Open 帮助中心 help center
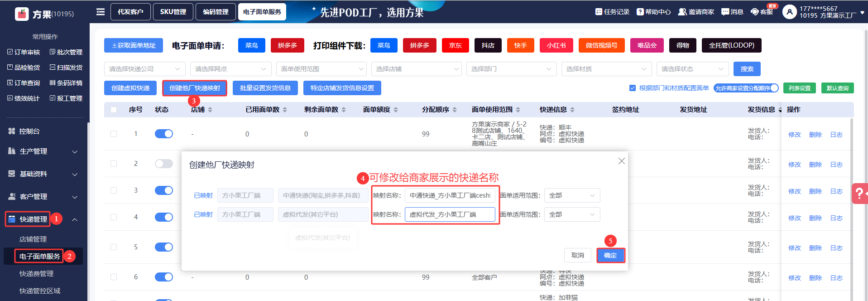Image resolution: width=868 pixels, height=301 pixels. click(x=653, y=12)
